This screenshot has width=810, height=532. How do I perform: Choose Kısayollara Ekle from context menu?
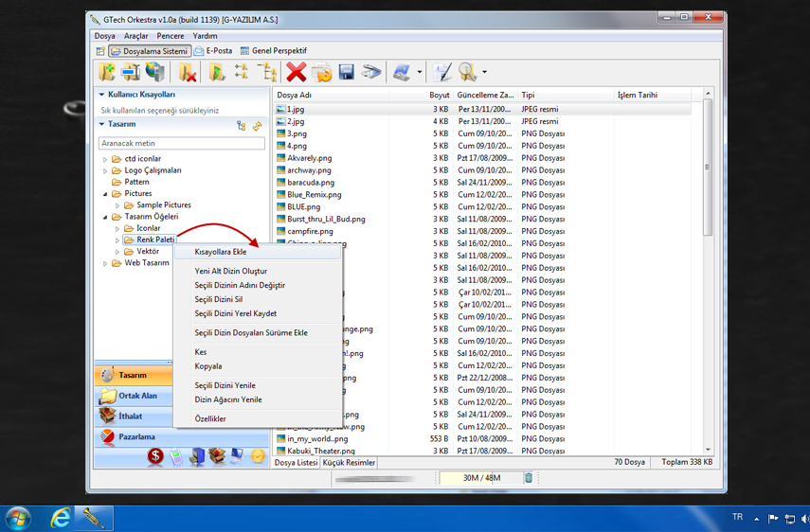221,253
